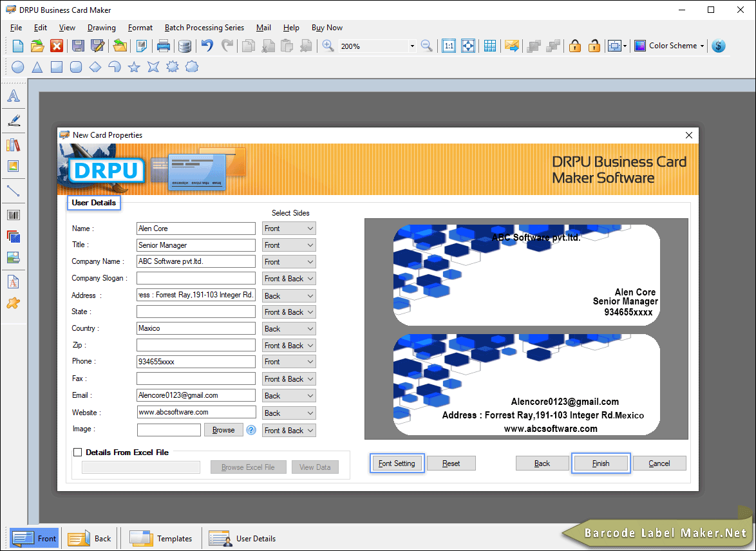The image size is (756, 551).
Task: Click the open padlock unlock icon
Action: coord(594,46)
